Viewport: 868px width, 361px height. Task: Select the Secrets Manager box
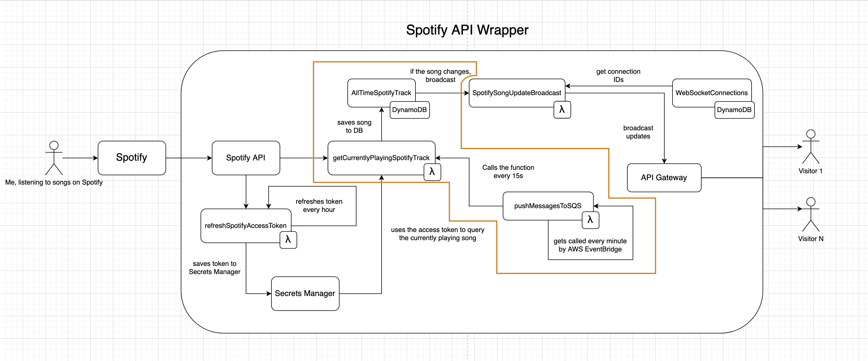coord(305,293)
